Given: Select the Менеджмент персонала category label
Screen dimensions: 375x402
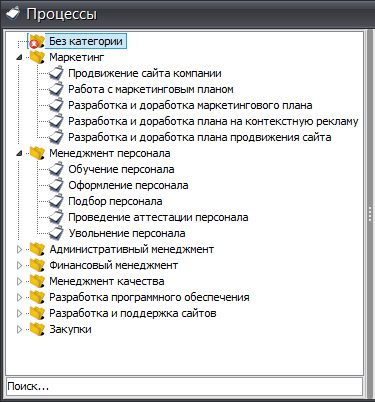Looking at the screenshot, I should pos(110,153).
